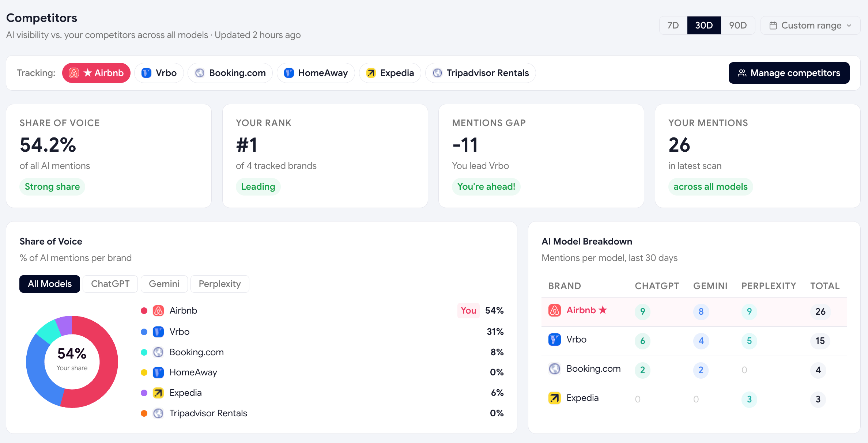Click the 54.2% Share of Voice value
The image size is (868, 443).
point(48,145)
